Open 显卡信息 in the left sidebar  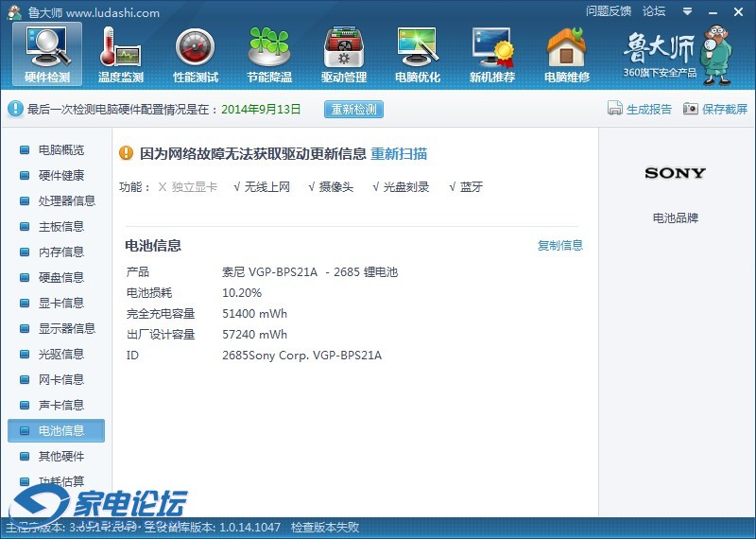point(60,304)
